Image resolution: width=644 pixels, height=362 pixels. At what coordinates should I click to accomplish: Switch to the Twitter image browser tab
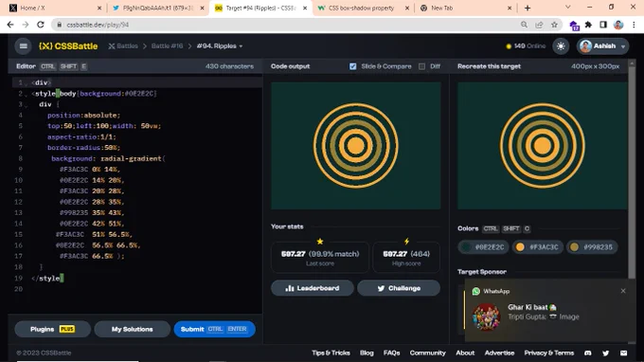pyautogui.click(x=158, y=8)
